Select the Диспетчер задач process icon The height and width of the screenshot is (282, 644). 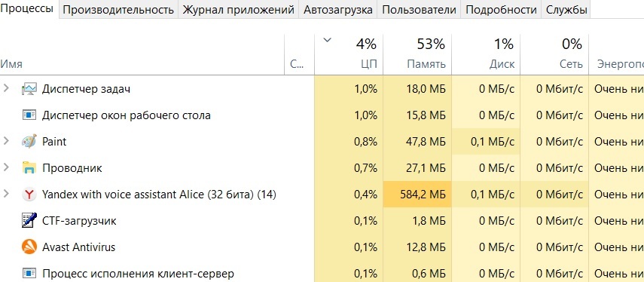pyautogui.click(x=29, y=89)
